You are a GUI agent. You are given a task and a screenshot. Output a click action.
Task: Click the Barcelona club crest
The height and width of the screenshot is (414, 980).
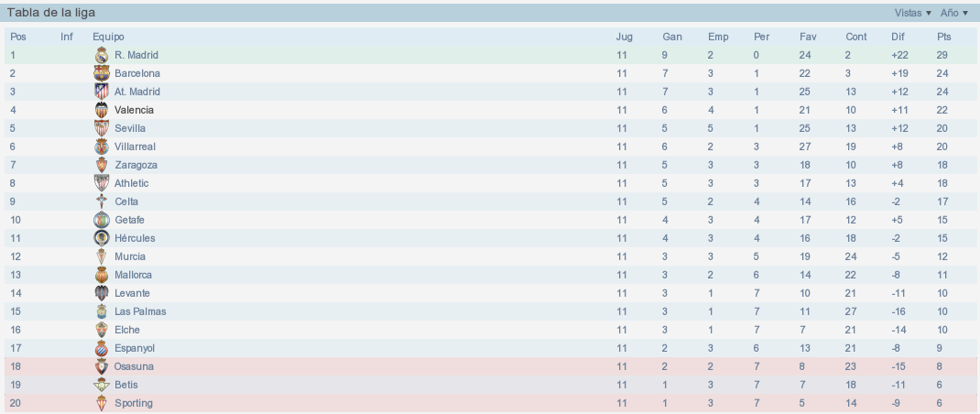coord(102,73)
